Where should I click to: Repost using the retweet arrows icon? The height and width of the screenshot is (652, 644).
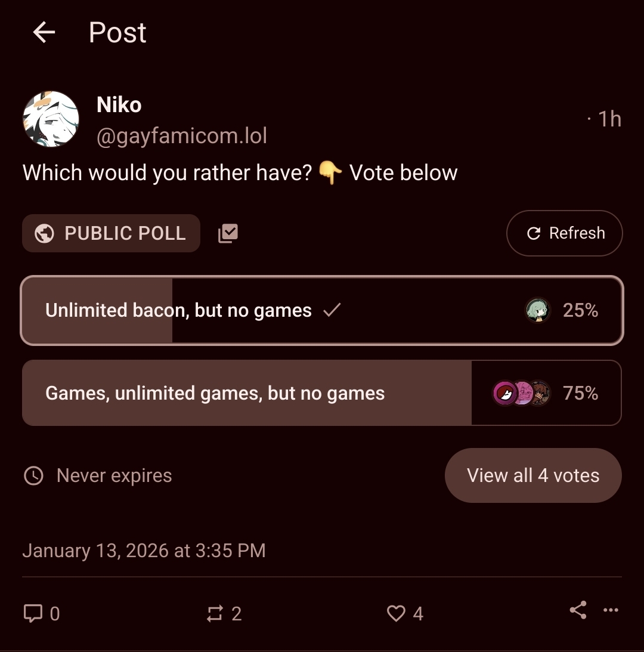215,613
